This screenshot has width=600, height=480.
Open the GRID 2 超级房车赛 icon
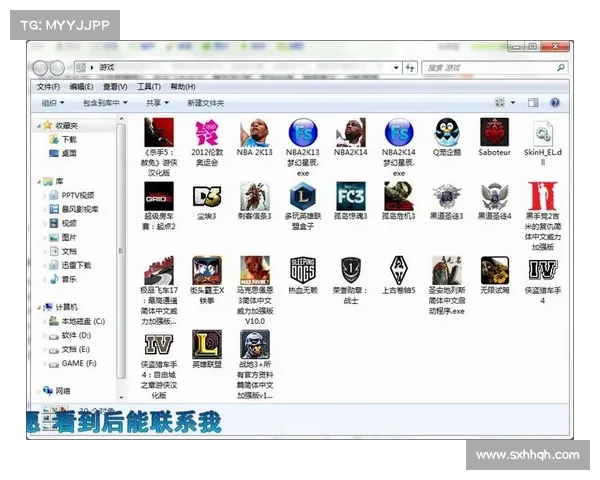point(159,196)
